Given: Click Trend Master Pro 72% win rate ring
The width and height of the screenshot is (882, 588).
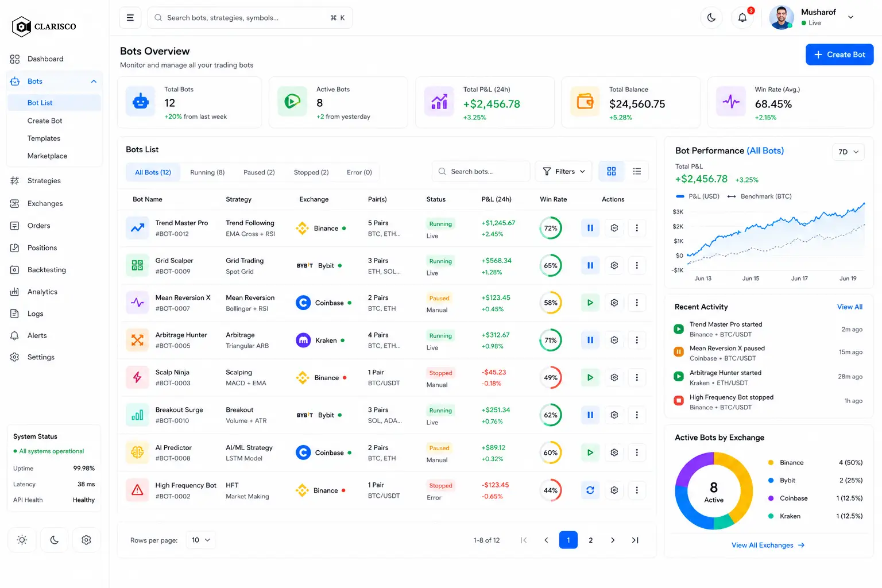Looking at the screenshot, I should pyautogui.click(x=551, y=228).
